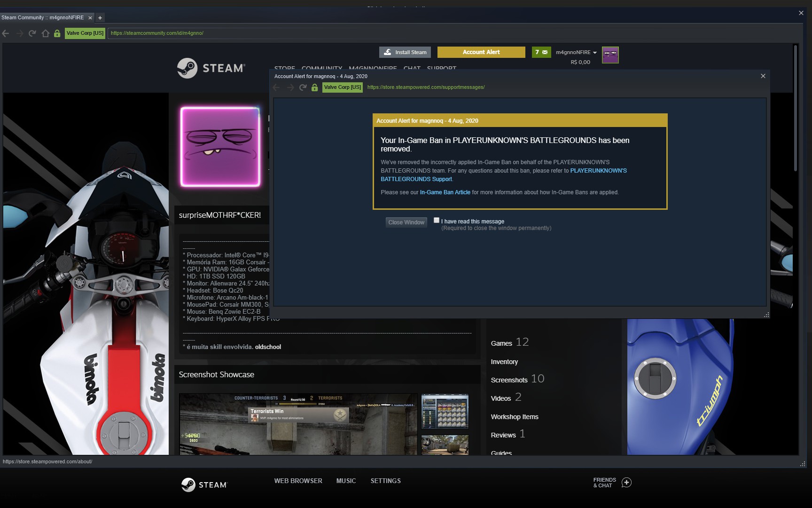
Task: Click the supportmessages URL in the popup
Action: point(426,87)
